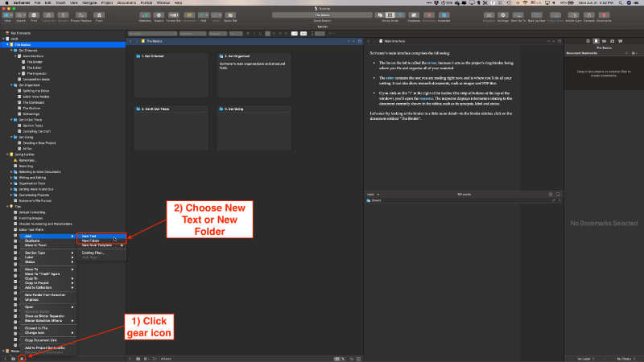Click the Targets toolbar icon
The width and height of the screenshot is (644, 362).
point(159,15)
